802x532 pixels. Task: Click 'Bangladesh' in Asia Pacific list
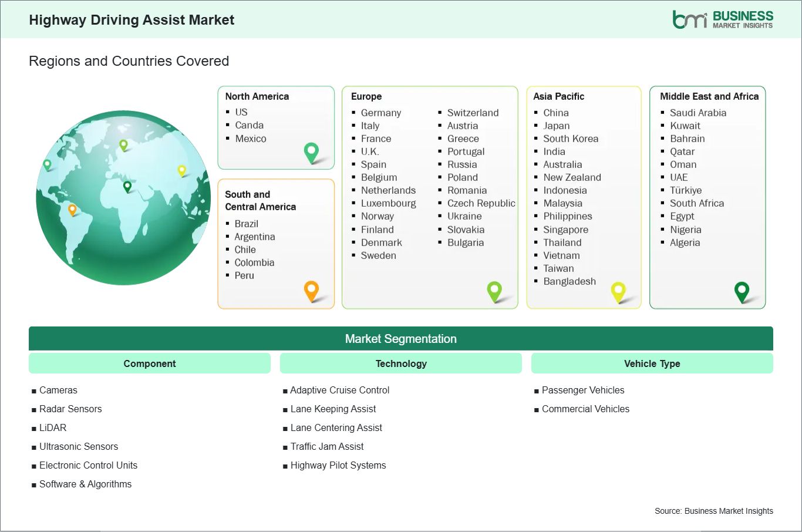pos(570,281)
